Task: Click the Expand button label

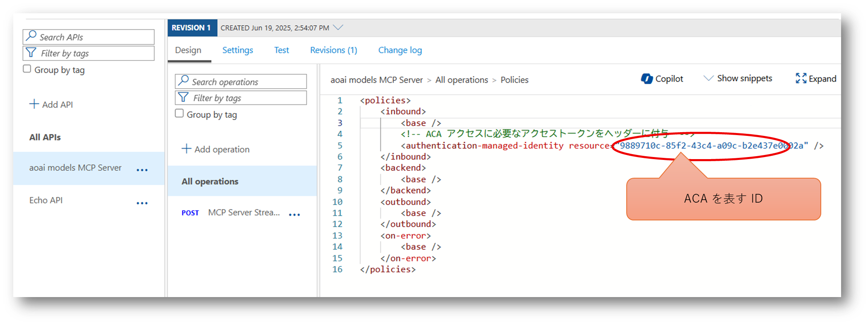Action: [822, 79]
